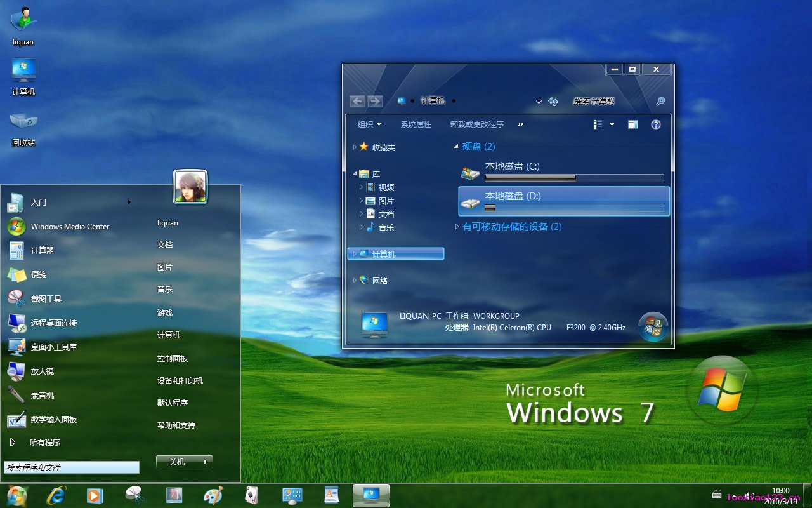
Task: Toggle the preview pane icon
Action: (632, 124)
